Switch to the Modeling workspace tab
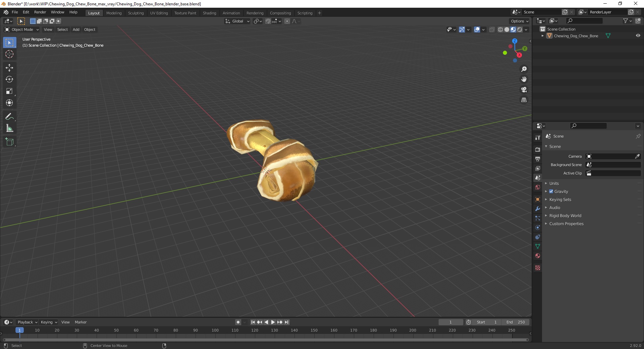 coord(114,13)
